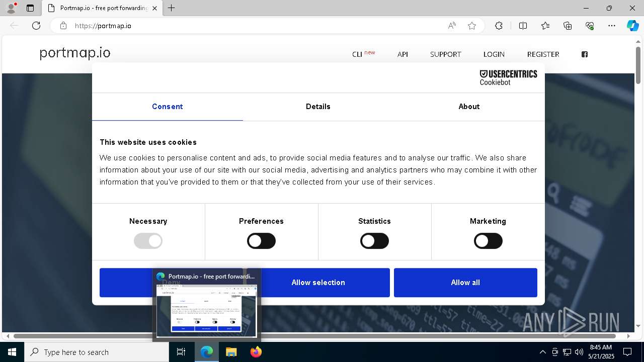Open the Facebook icon link
Image resolution: width=644 pixels, height=362 pixels.
click(x=585, y=54)
